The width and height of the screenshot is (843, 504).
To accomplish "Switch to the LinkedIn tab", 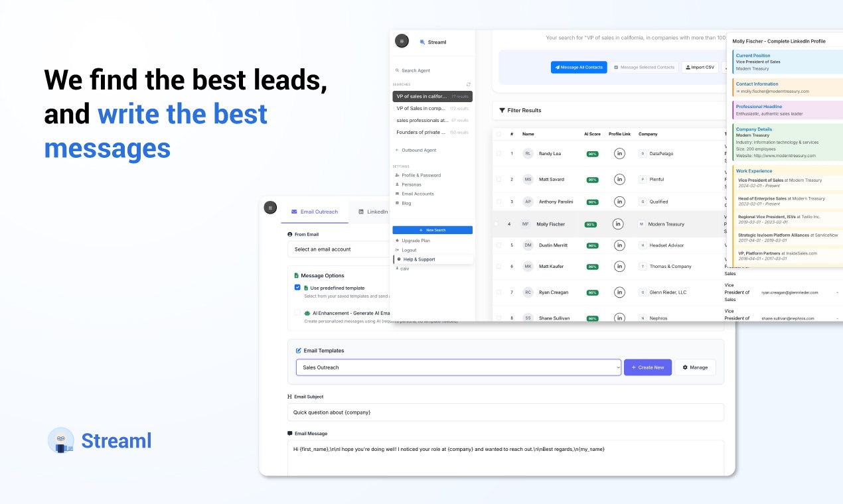I will point(372,212).
